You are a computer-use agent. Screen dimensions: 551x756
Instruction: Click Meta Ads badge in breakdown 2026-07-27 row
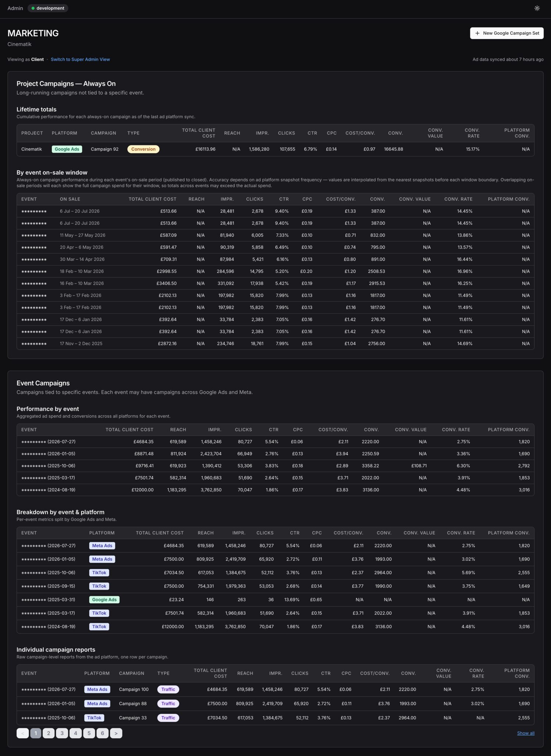pos(102,546)
